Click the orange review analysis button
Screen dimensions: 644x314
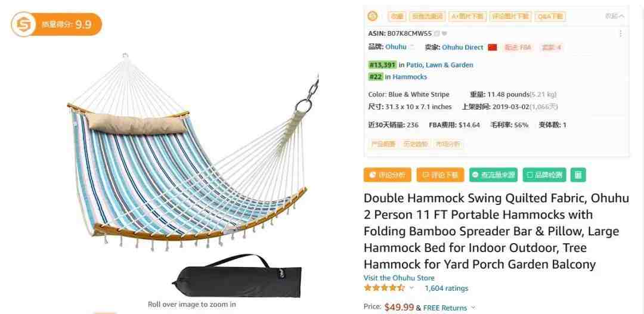point(388,175)
